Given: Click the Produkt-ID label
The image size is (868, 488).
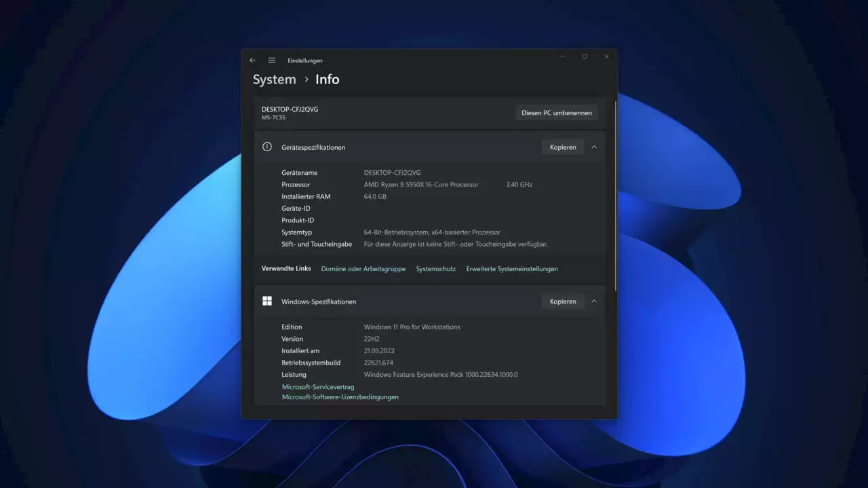Looking at the screenshot, I should [298, 220].
